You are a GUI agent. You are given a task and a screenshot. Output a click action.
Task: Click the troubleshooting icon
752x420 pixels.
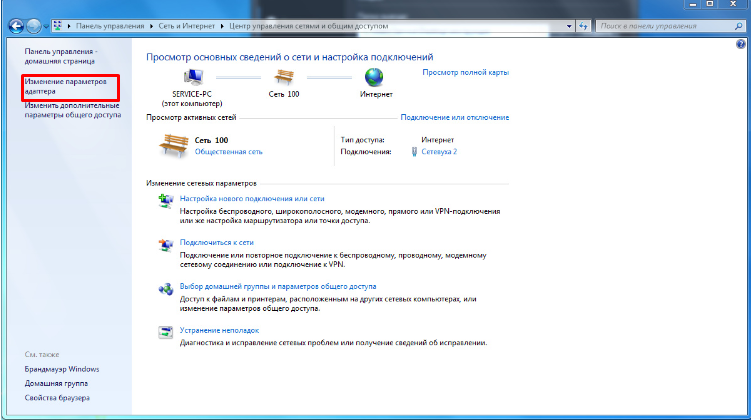(x=165, y=332)
